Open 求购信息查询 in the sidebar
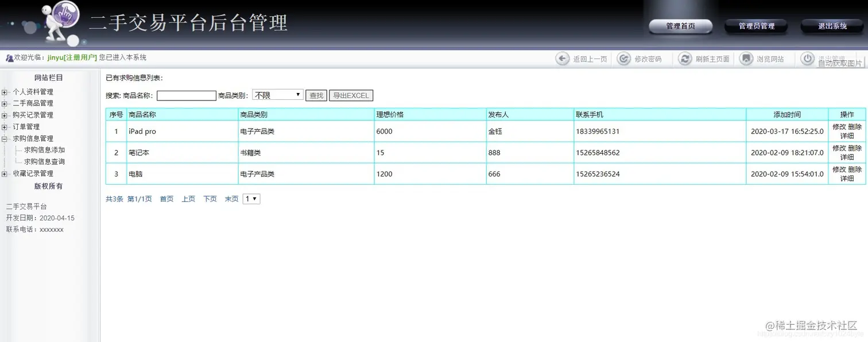 point(44,162)
